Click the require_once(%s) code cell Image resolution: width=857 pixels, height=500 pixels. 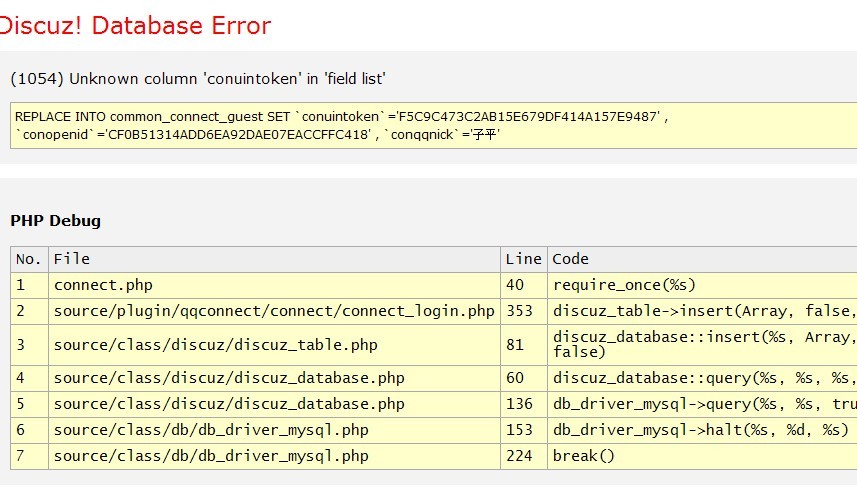624,285
